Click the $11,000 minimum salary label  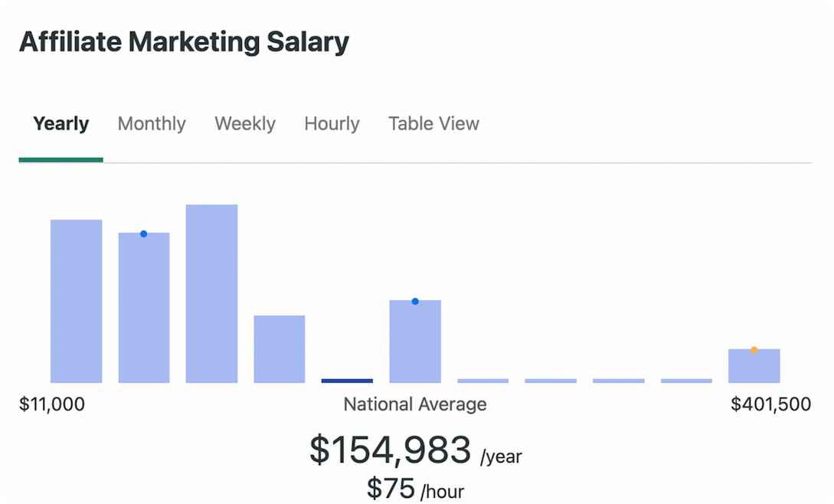[52, 404]
